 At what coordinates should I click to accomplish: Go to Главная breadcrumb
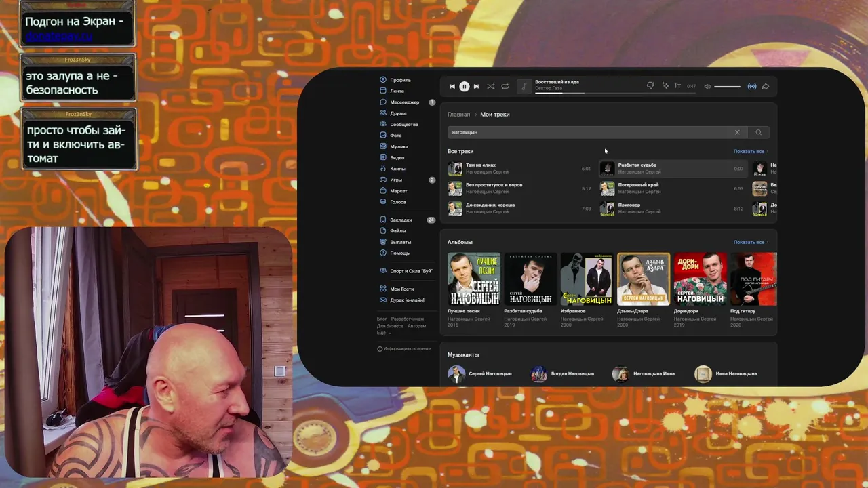pyautogui.click(x=458, y=115)
